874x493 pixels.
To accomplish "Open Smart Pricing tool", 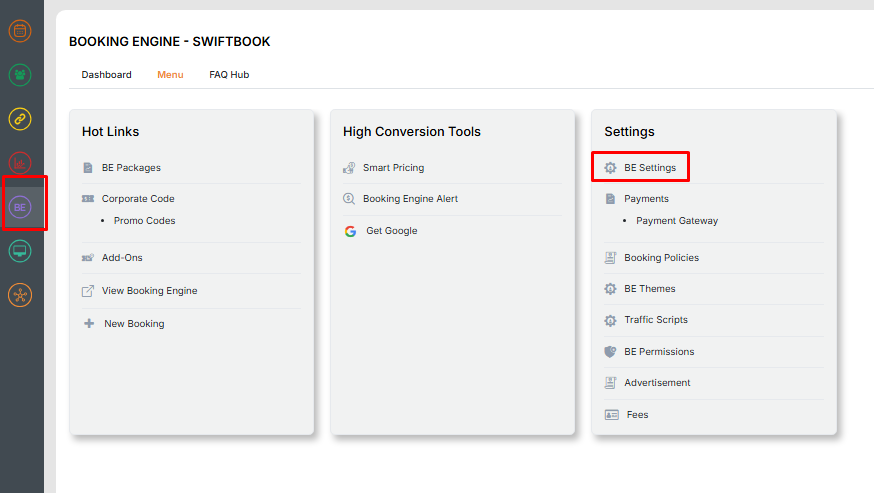I will (393, 168).
